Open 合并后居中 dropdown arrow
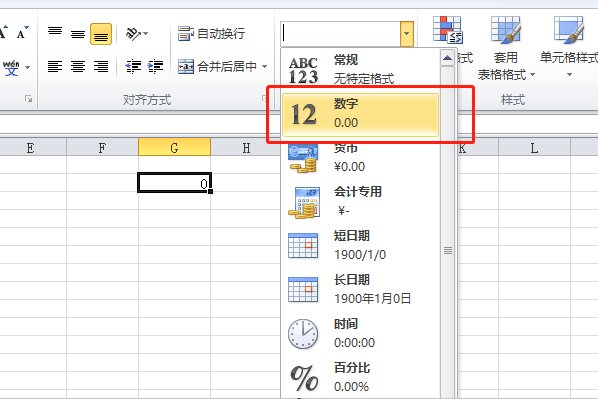598x399 pixels. click(264, 67)
